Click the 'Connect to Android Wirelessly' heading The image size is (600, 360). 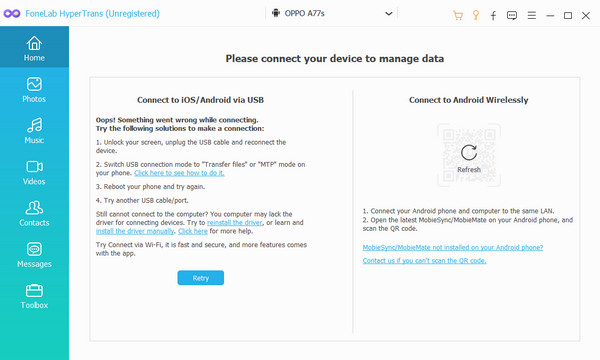point(468,100)
